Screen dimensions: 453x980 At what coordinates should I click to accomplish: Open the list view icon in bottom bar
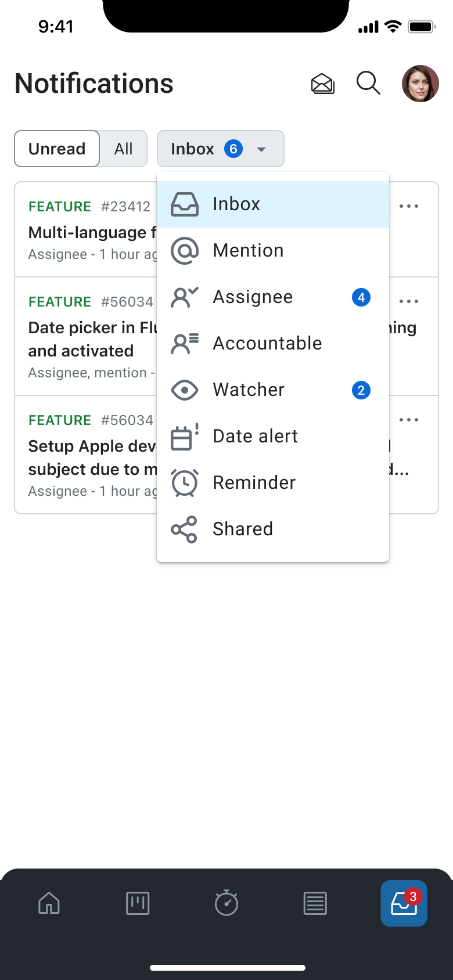click(315, 903)
